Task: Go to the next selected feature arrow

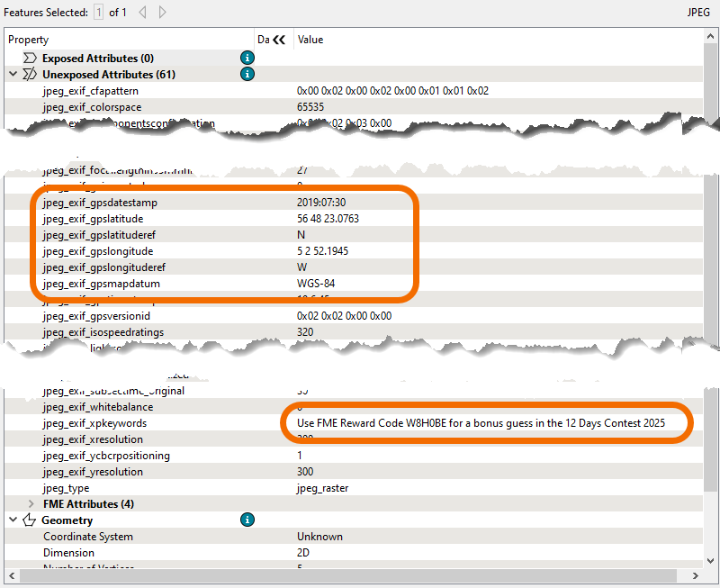Action: click(163, 13)
